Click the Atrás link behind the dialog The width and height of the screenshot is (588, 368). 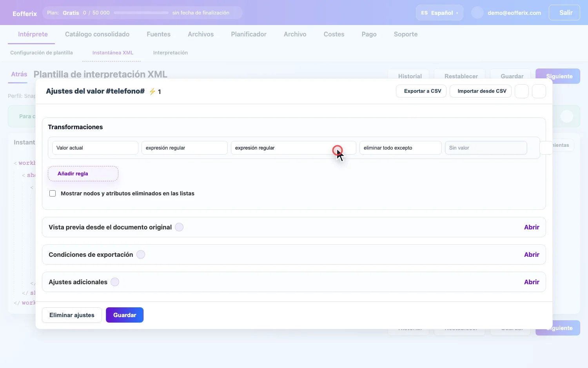pyautogui.click(x=19, y=74)
